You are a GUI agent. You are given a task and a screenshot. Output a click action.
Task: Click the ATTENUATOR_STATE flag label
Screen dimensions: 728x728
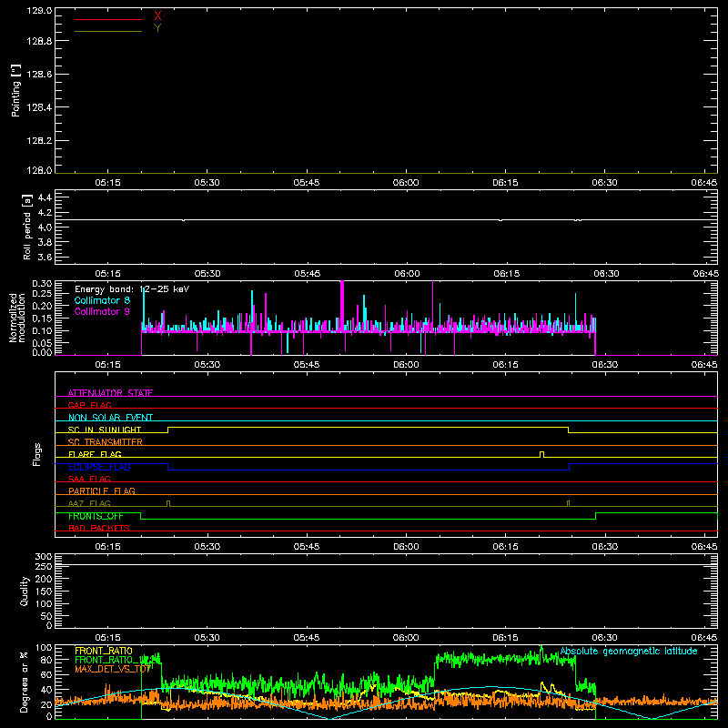(x=110, y=393)
